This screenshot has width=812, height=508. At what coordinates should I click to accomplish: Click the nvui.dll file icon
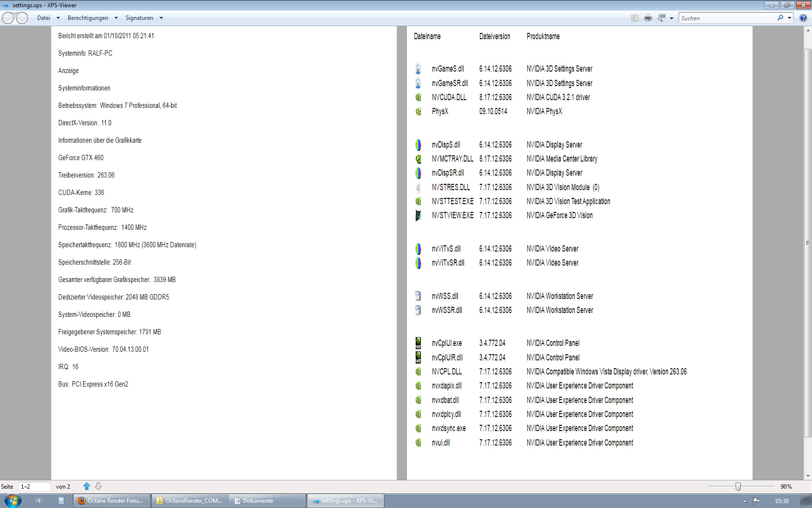(418, 443)
